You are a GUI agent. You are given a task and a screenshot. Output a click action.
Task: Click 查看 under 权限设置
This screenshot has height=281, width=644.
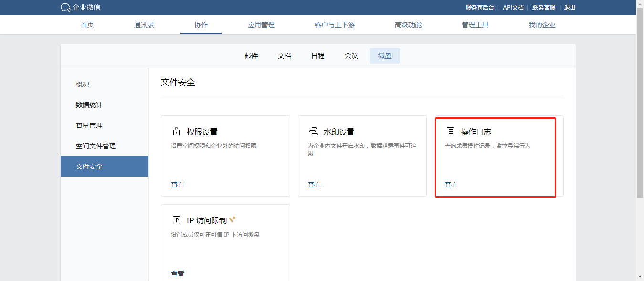177,185
